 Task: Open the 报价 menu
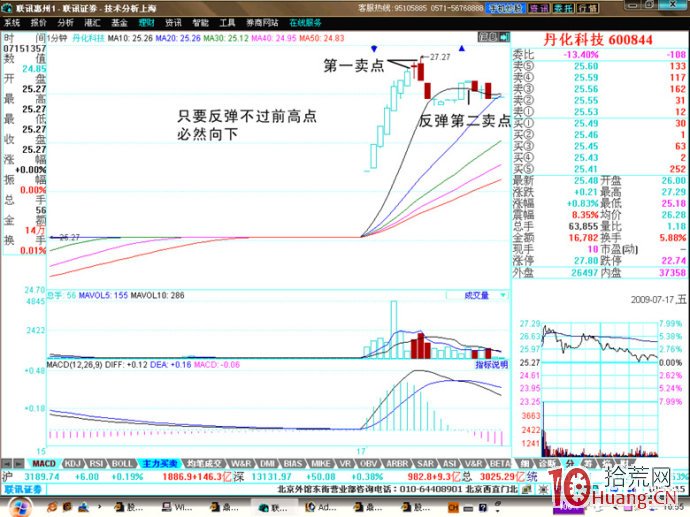pyautogui.click(x=39, y=23)
